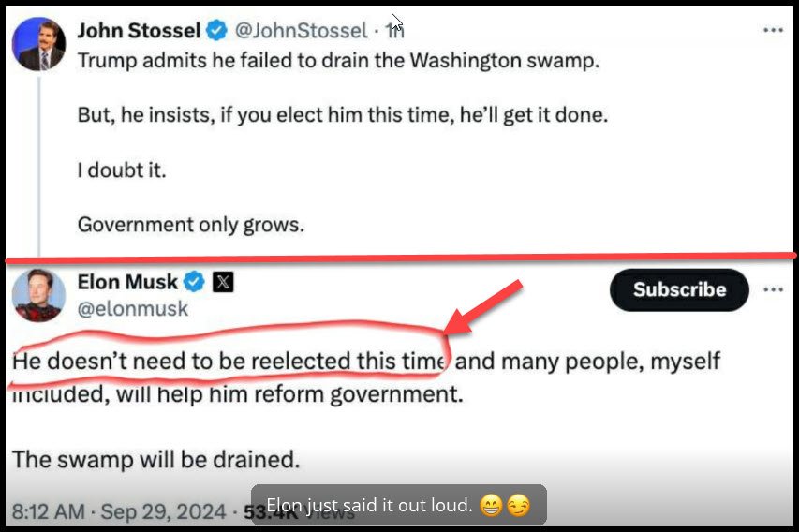The image size is (799, 532).
Task: Click the grinning emoji in the caption
Action: pyautogui.click(x=490, y=507)
